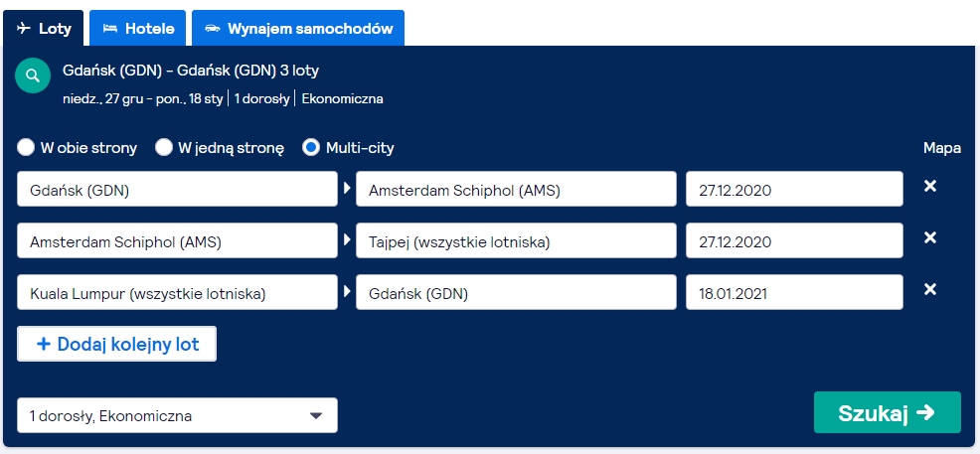Image resolution: width=980 pixels, height=454 pixels.
Task: Select the W obie strony option
Action: pos(26,148)
